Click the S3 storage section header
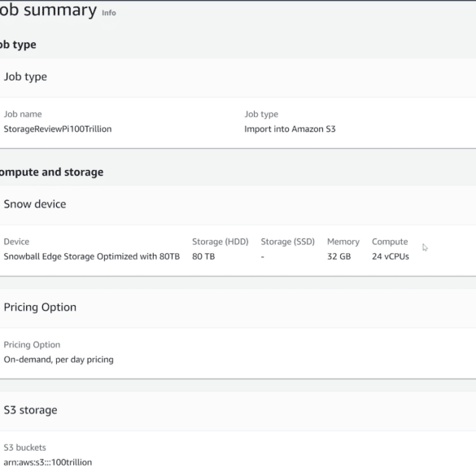This screenshot has height=476, width=476. click(30, 410)
